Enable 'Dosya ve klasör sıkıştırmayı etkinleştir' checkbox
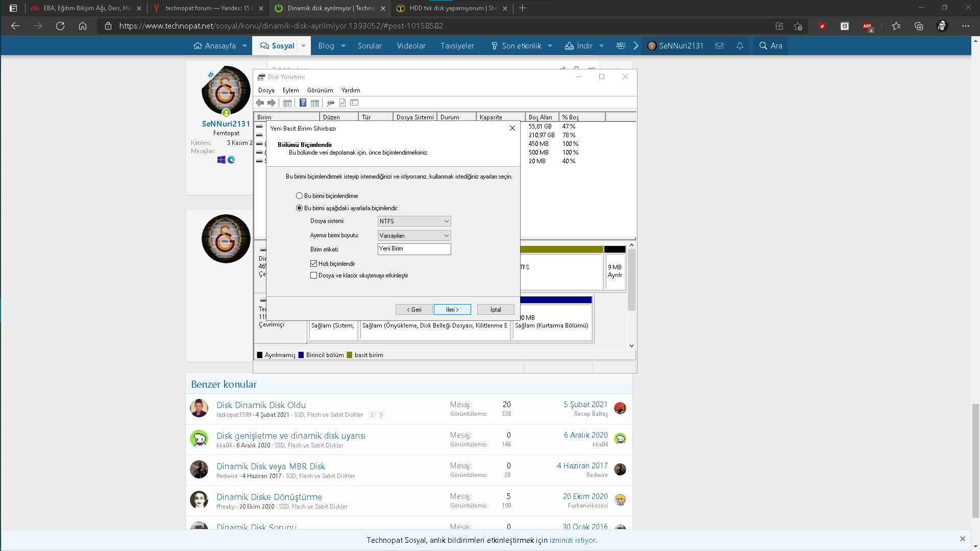The width and height of the screenshot is (980, 551). point(314,275)
